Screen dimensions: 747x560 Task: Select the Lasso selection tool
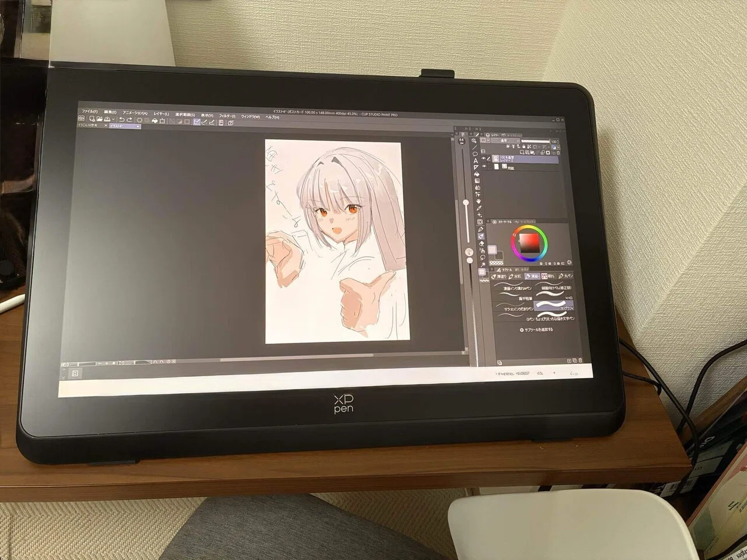click(475, 153)
